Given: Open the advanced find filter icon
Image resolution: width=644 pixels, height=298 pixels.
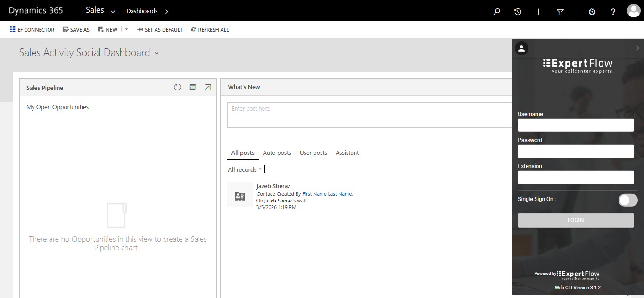Looking at the screenshot, I should pyautogui.click(x=560, y=12).
